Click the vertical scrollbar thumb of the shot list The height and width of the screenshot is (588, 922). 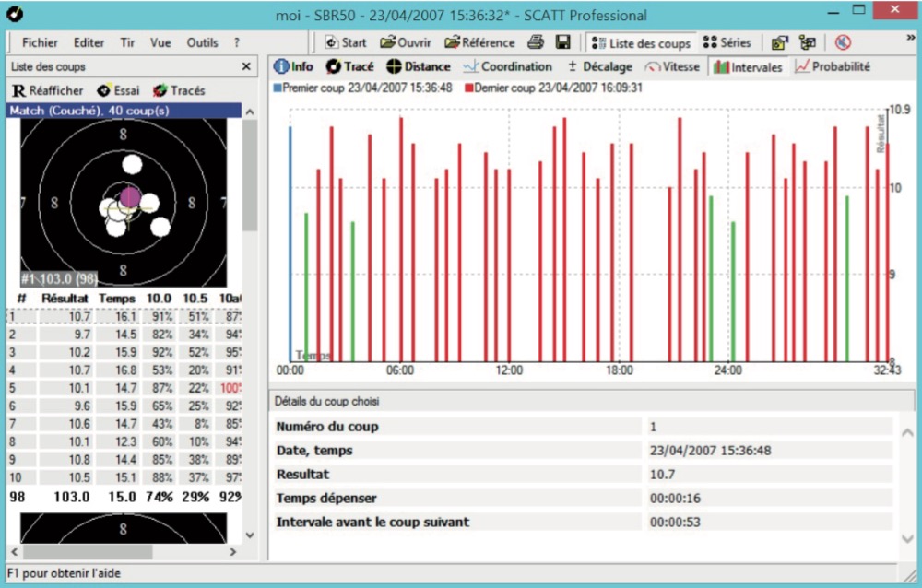pyautogui.click(x=250, y=175)
